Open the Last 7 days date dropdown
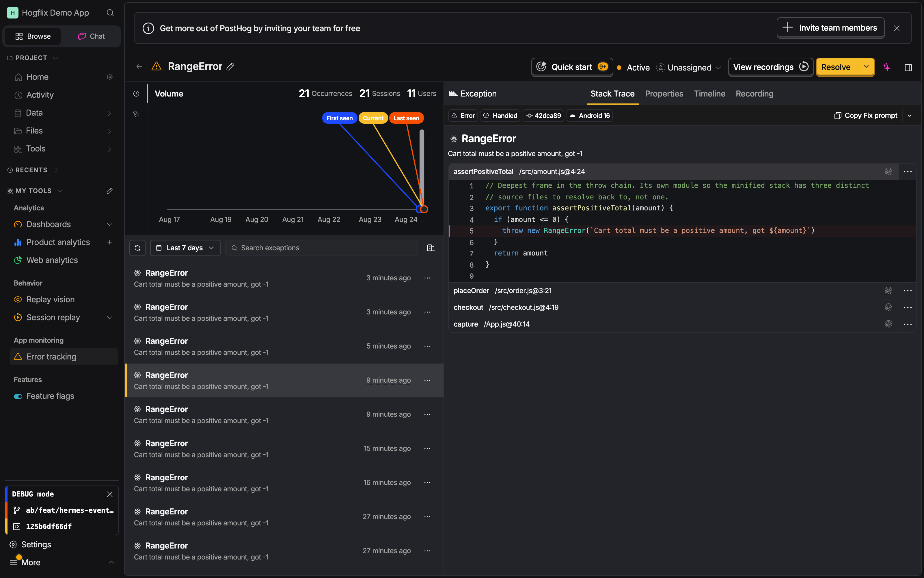 [x=185, y=248]
